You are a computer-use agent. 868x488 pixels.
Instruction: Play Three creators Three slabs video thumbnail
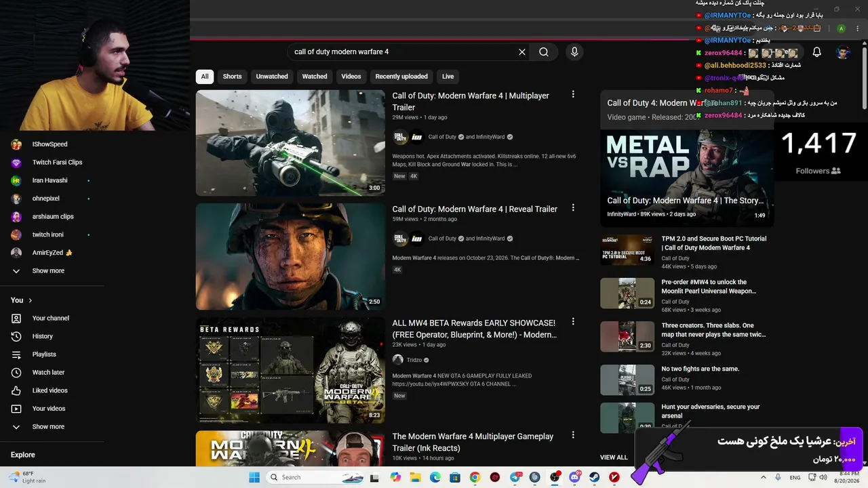point(627,336)
